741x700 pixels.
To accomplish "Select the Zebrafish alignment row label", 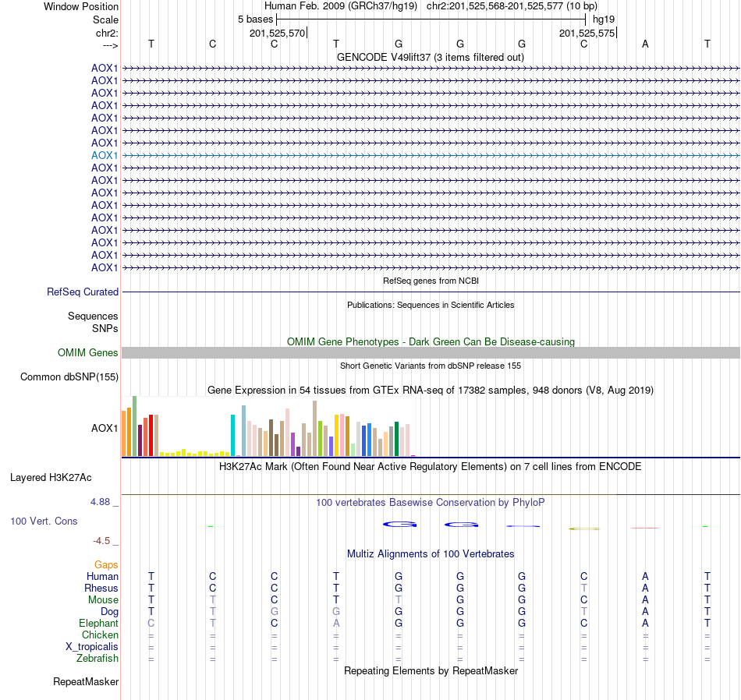I will point(97,659).
